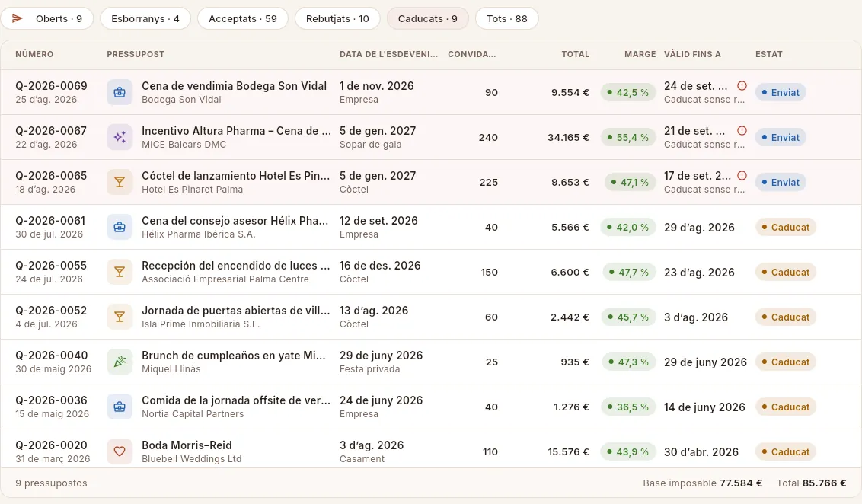This screenshot has height=504, width=862.
Task: Sort by the VÀLID FINS A column
Action: pos(692,54)
